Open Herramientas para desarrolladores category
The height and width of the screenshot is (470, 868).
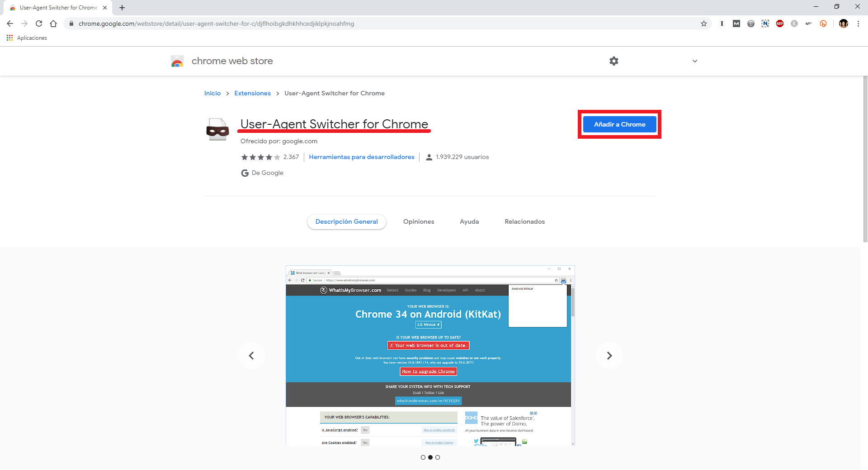362,157
